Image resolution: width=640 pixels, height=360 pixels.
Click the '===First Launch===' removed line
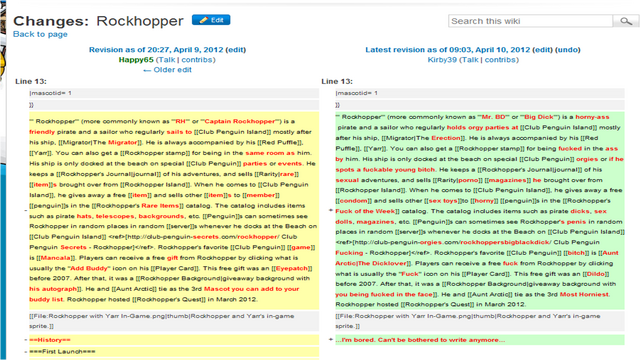pos(174,351)
